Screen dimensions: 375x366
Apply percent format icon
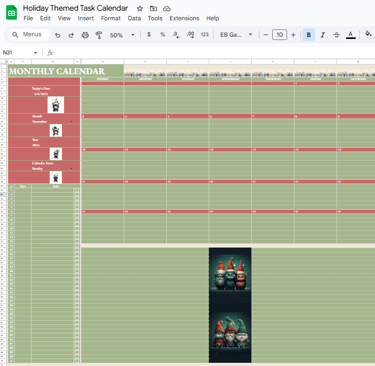(x=162, y=35)
